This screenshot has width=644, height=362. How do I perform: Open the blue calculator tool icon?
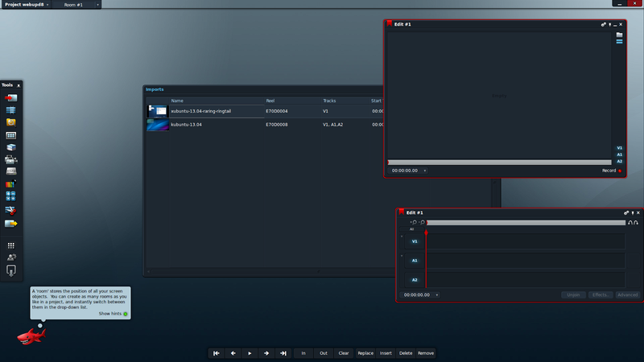click(x=10, y=196)
